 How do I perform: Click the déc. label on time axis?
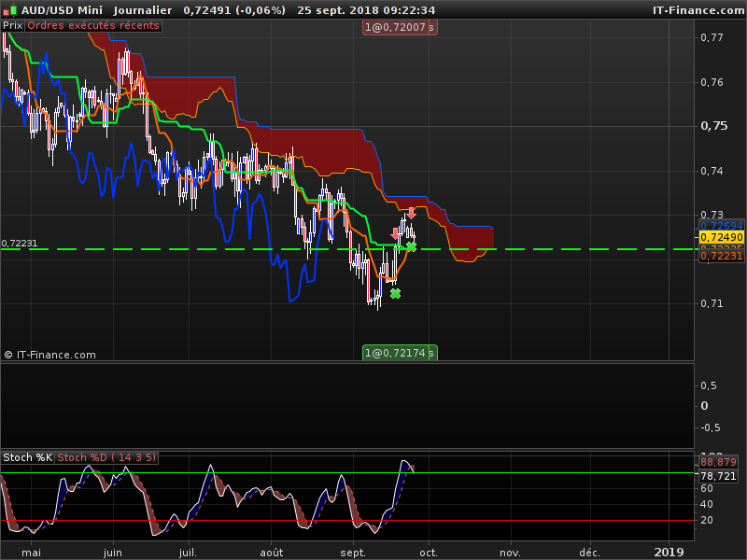[589, 553]
